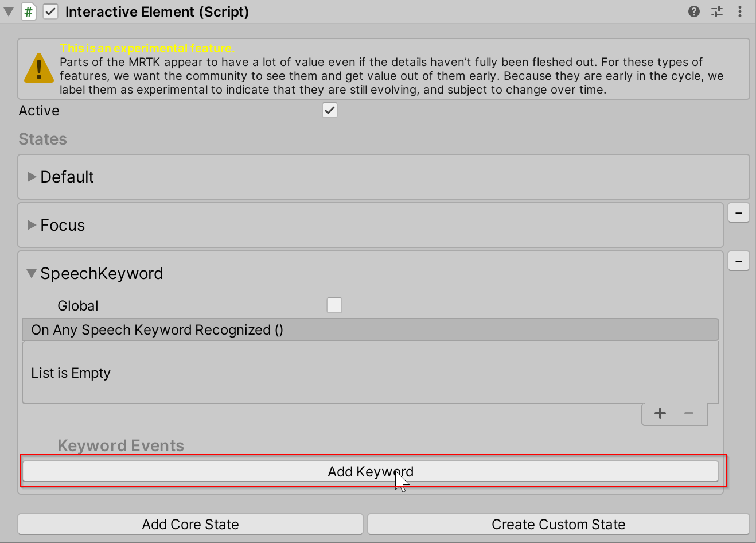Collapse the Interactive Element component foldout

click(x=9, y=11)
